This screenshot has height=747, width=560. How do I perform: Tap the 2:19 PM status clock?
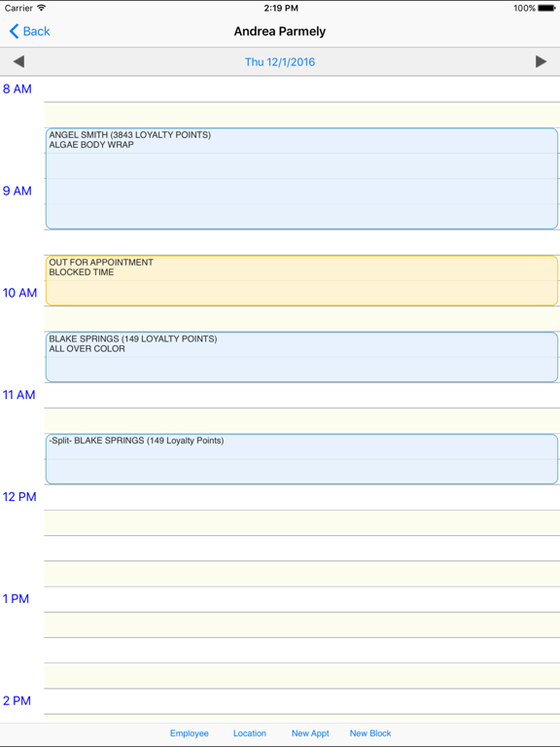[x=280, y=8]
